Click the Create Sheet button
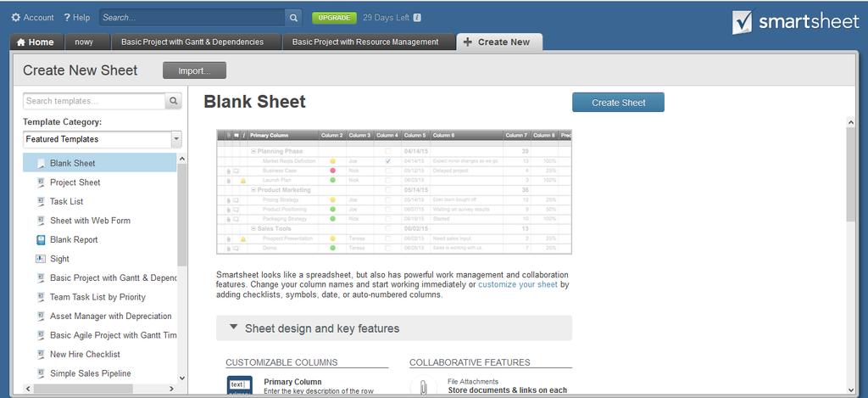 point(618,103)
